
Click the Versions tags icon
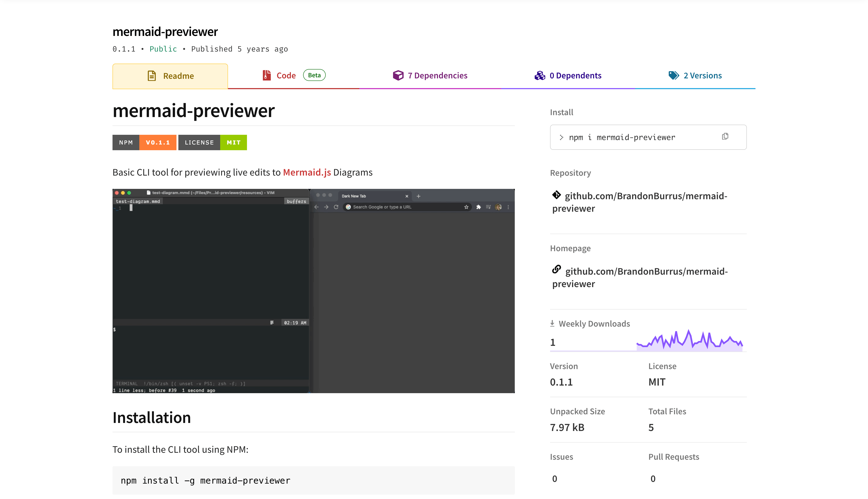[674, 75]
